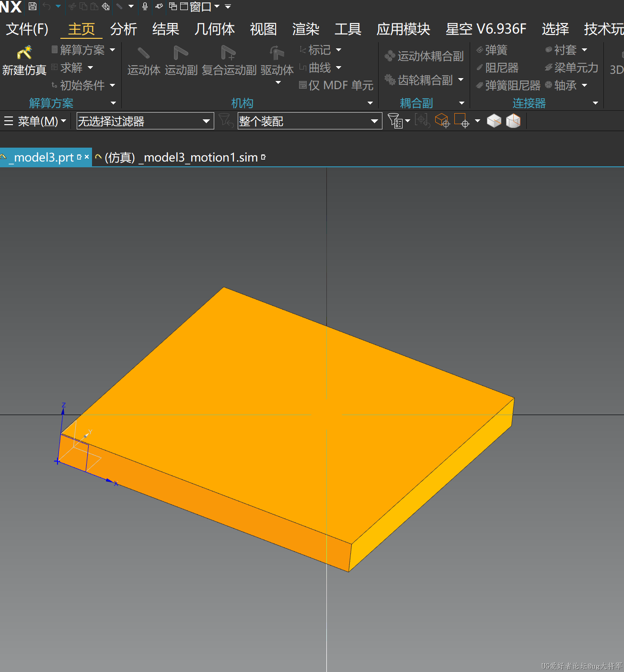624x672 pixels.
Task: Switch to the 几何体 ribbon tab
Action: tap(215, 29)
